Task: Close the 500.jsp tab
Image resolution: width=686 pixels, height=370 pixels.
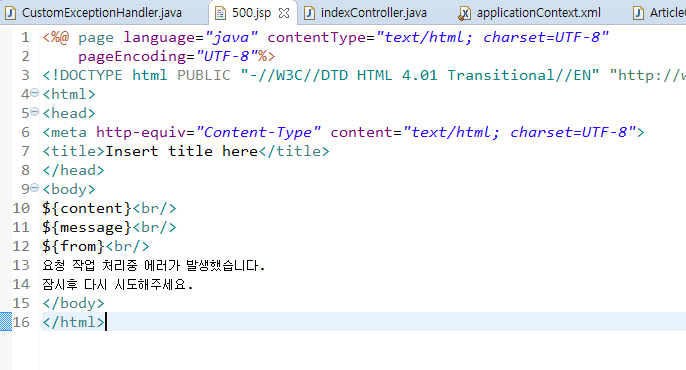Action: click(284, 13)
